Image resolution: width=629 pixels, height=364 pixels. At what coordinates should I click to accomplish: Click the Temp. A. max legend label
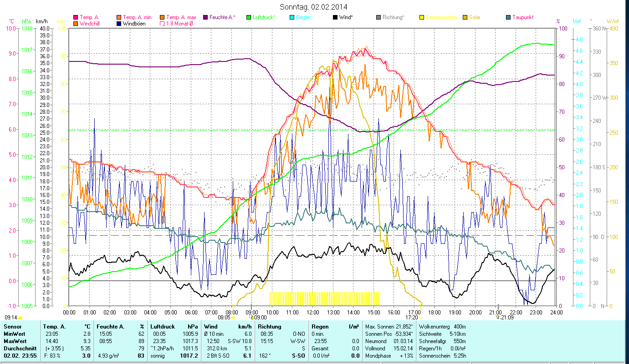181,17
